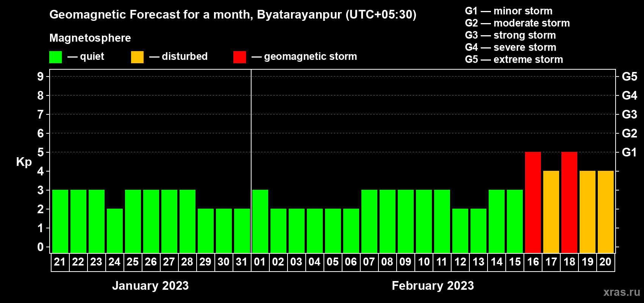Click the G4 label on right axis
Image resolution: width=644 pixels, height=303 pixels.
point(629,95)
